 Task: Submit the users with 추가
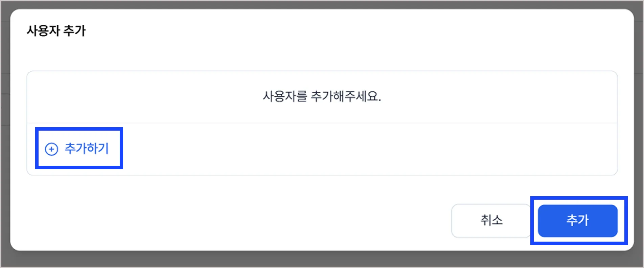coord(578,221)
